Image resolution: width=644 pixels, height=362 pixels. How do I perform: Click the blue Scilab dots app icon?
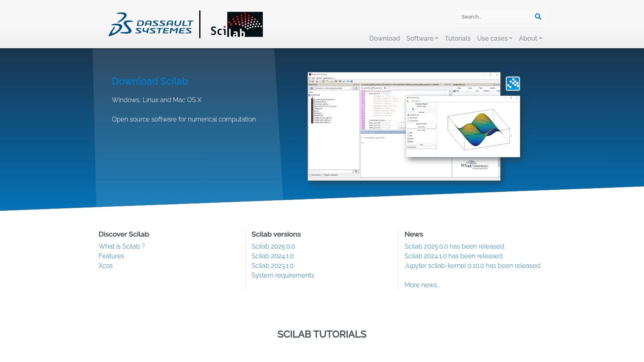click(513, 84)
